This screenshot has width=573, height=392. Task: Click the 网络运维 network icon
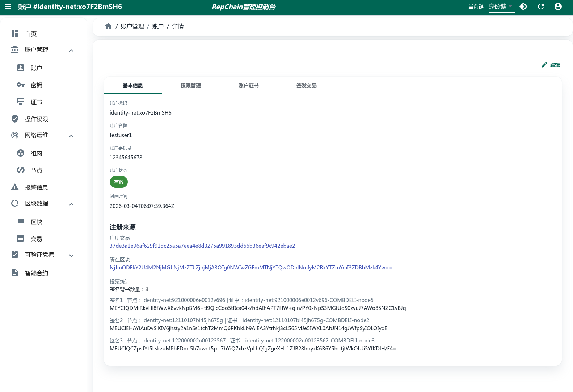15,135
